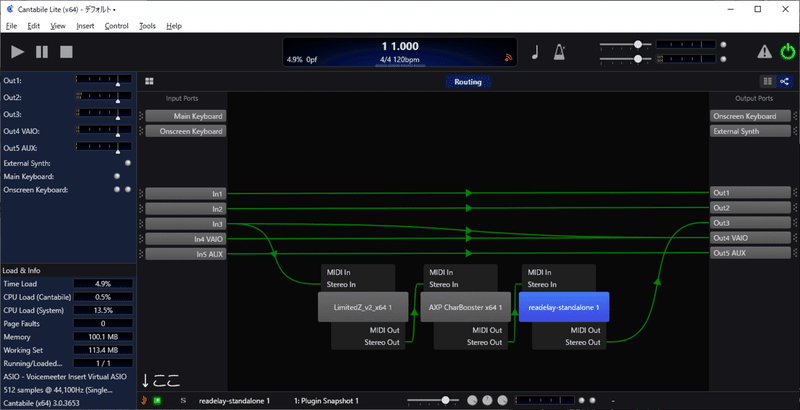This screenshot has height=410, width=800.
Task: Select the In5 AUX input port
Action: 186,254
